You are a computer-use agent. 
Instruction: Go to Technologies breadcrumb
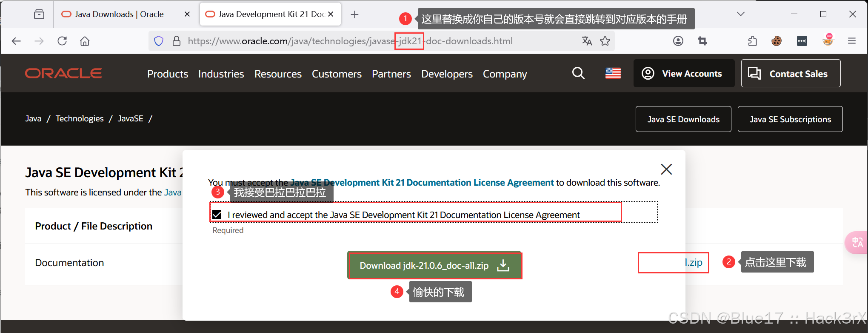(80, 118)
